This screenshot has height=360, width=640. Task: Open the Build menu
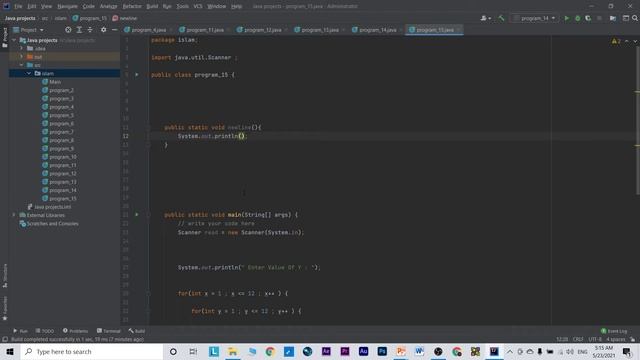(x=152, y=6)
